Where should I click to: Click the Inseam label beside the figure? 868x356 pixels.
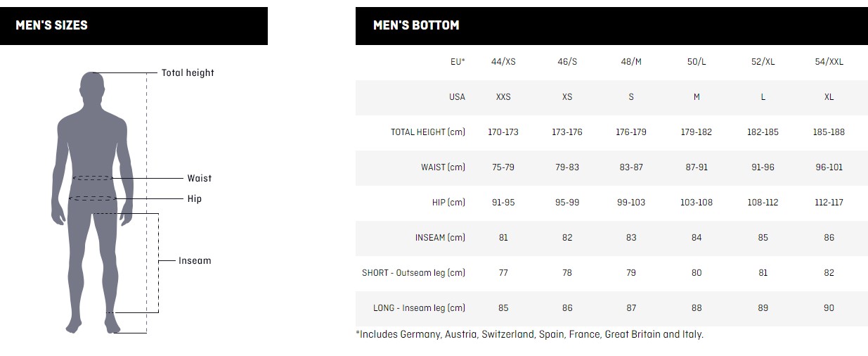point(195,261)
